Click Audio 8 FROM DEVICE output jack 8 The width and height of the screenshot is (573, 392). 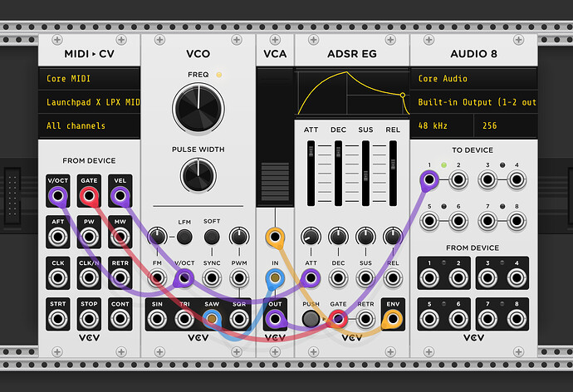point(517,319)
